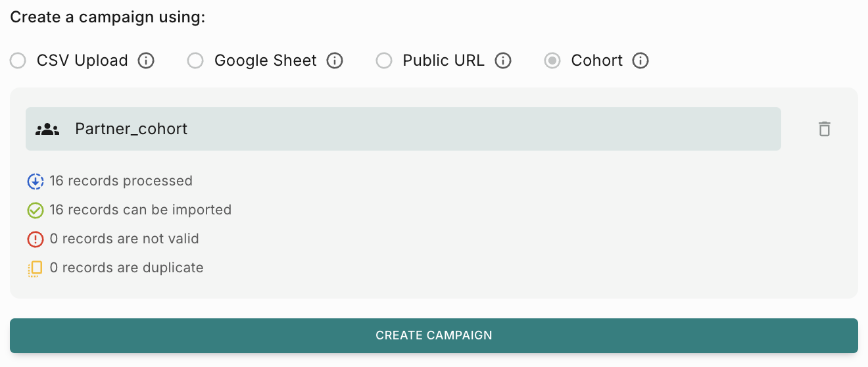
Task: Delete the Partner_cohort using trash icon
Action: (x=825, y=129)
